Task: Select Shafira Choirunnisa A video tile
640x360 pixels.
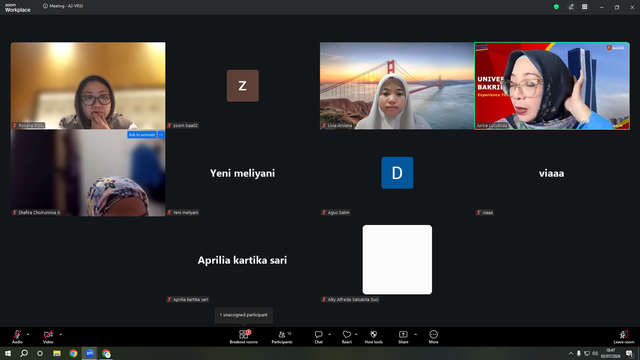Action: click(x=88, y=173)
